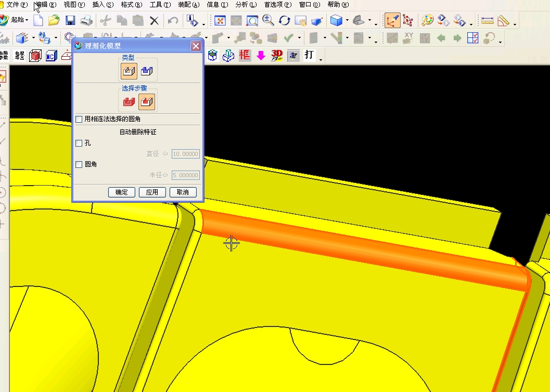Screen dimensions: 550x392
Task: Activate the pan view hand tool
Action: (301, 21)
